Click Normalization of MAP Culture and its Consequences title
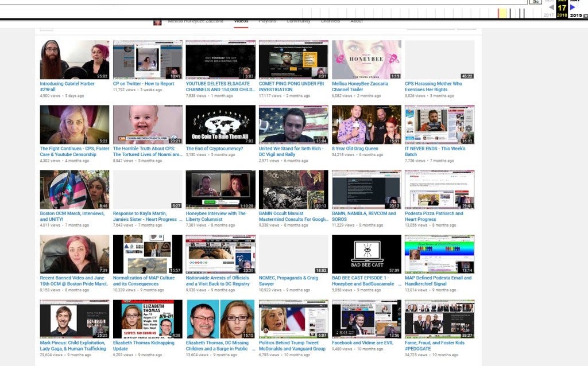 tap(144, 281)
